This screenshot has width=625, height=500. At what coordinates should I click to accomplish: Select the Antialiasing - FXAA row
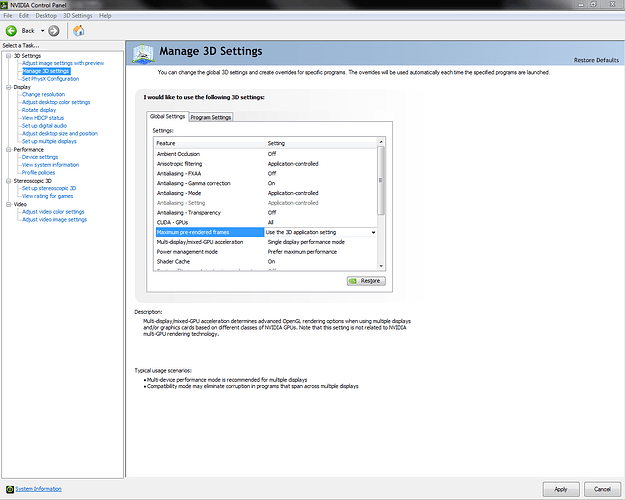(265, 173)
